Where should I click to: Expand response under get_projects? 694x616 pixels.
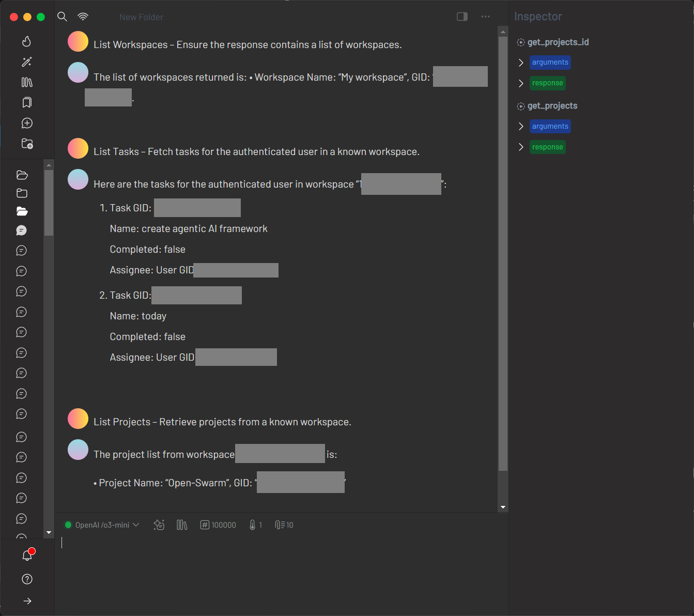tap(521, 147)
